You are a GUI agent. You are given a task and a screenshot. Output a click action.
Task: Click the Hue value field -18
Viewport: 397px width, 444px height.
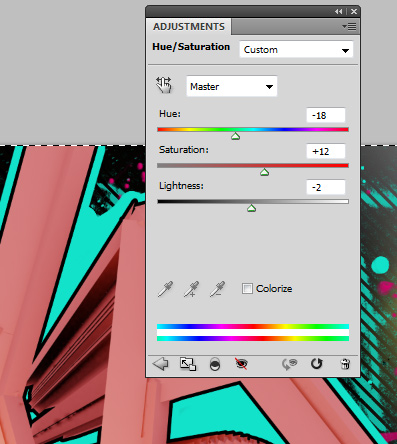[326, 115]
